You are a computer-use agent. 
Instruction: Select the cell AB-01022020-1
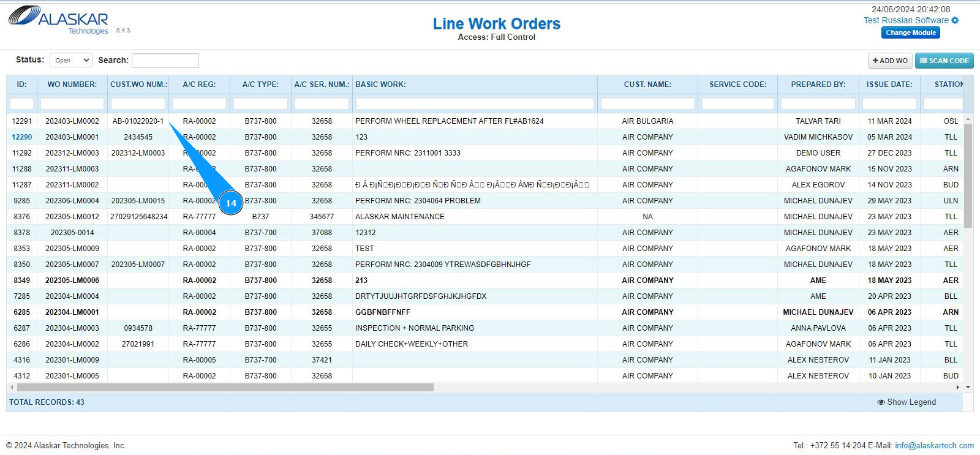pyautogui.click(x=138, y=121)
